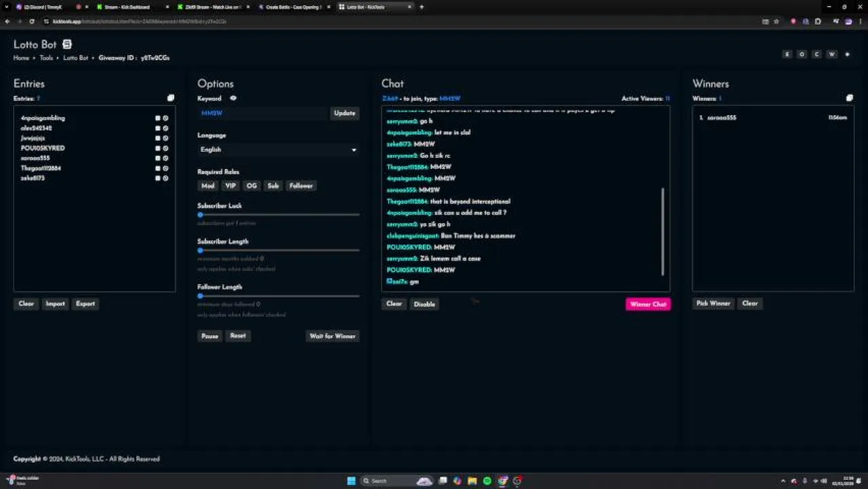The width and height of the screenshot is (868, 489).
Task: Go to Home in the breadcrumb
Action: coord(21,58)
